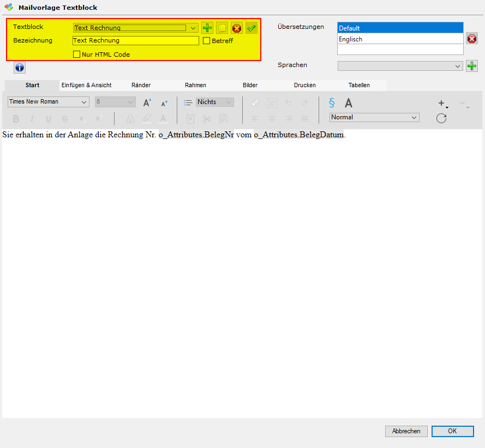Confirm Textblock with green checkmark icon
Screen dimensions: 485x448
251,28
